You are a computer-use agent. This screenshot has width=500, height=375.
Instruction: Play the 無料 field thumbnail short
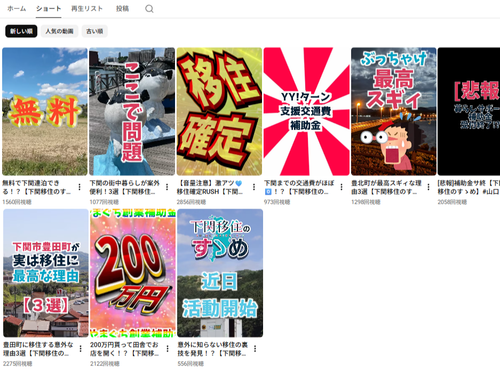(x=45, y=111)
